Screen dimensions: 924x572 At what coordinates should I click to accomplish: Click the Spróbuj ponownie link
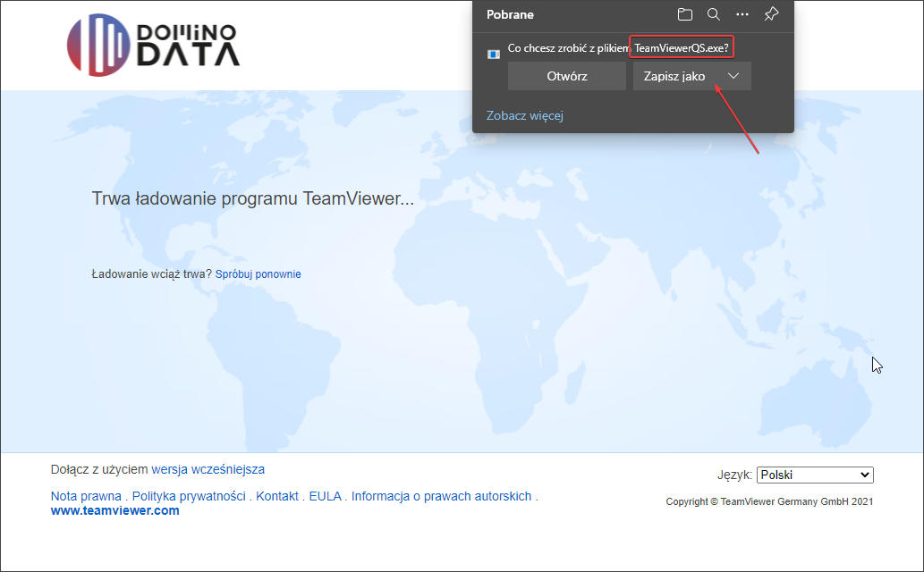pyautogui.click(x=258, y=274)
